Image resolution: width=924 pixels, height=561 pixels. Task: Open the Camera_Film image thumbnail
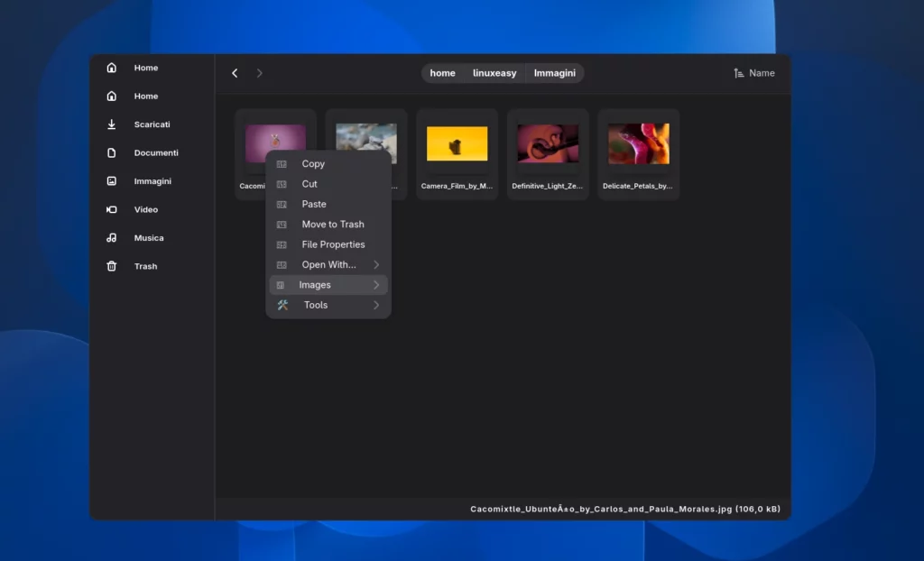[x=457, y=143]
